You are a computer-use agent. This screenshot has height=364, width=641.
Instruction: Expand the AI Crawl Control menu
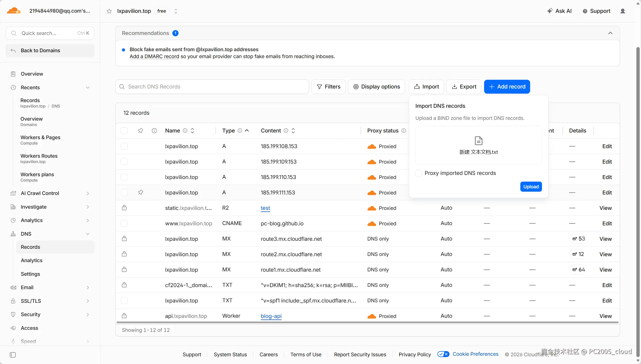[88, 193]
